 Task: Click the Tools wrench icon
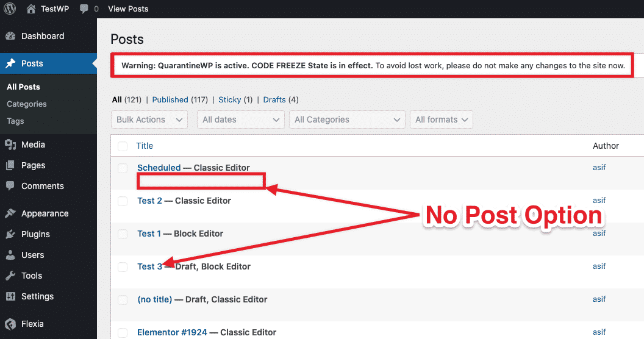10,276
